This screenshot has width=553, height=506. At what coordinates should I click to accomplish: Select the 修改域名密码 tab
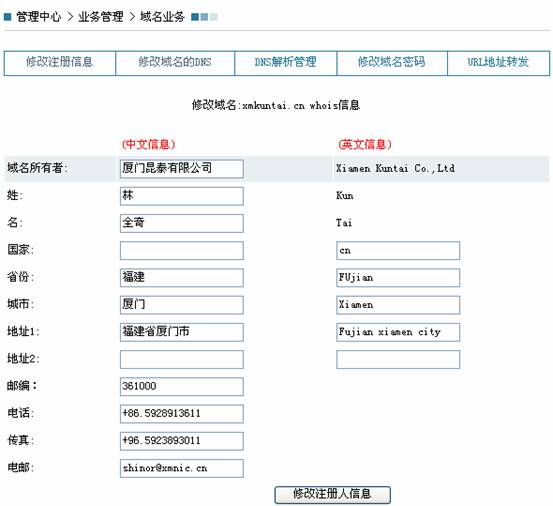(x=392, y=63)
